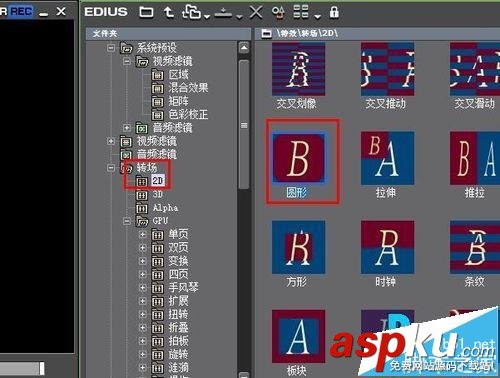Screen dimensions: 500x378
Task: Open dropdown next to view mode icon
Action: click(x=318, y=16)
